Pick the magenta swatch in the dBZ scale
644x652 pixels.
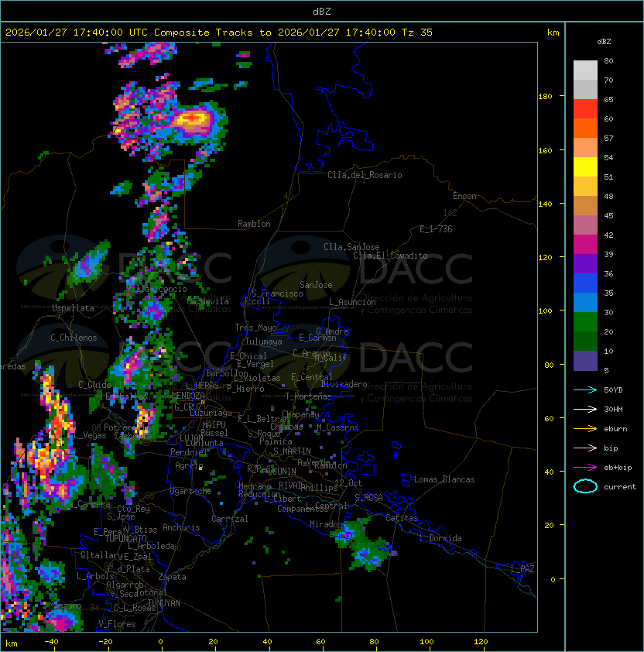click(x=585, y=245)
